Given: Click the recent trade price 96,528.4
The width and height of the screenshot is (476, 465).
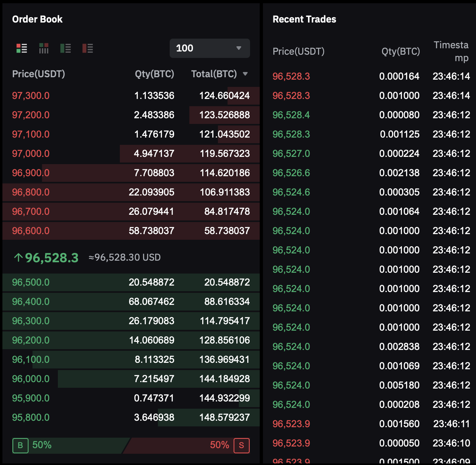Looking at the screenshot, I should 291,115.
